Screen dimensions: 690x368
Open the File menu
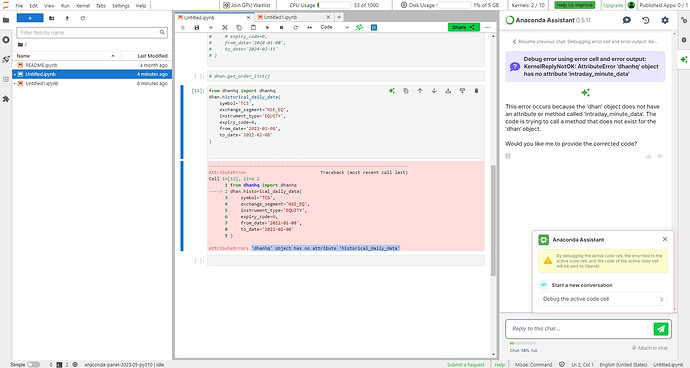pos(19,6)
